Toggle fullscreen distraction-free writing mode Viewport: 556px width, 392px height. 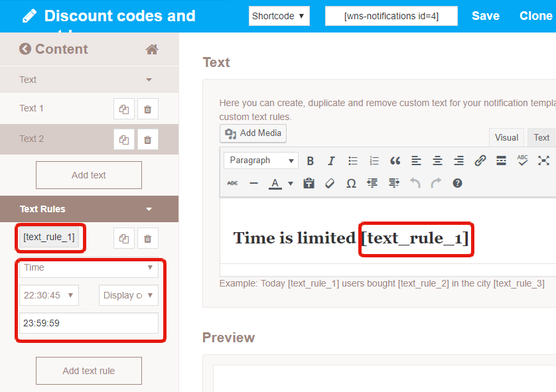(543, 161)
